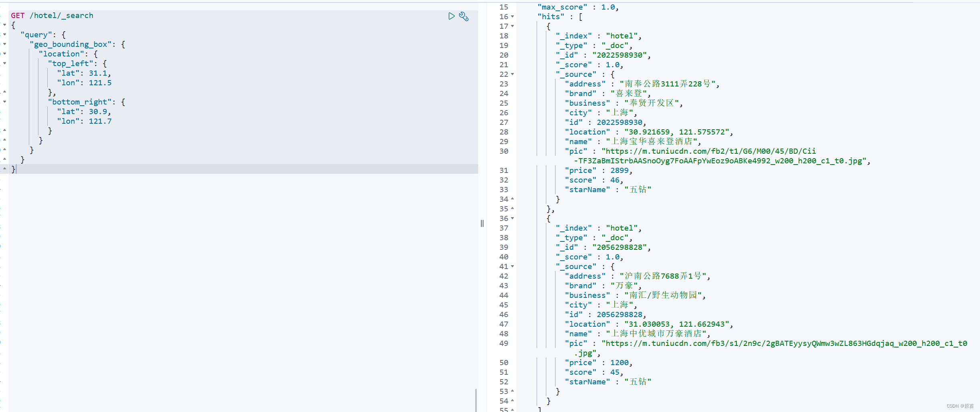
Task: Click "_type" : "_doc" on line 38
Action: pyautogui.click(x=594, y=238)
